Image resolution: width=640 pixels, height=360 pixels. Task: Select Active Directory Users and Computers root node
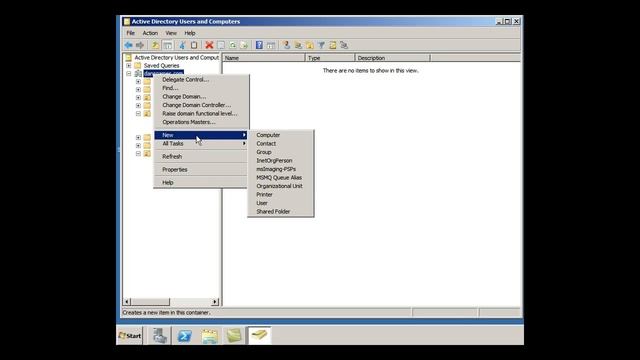(176, 58)
